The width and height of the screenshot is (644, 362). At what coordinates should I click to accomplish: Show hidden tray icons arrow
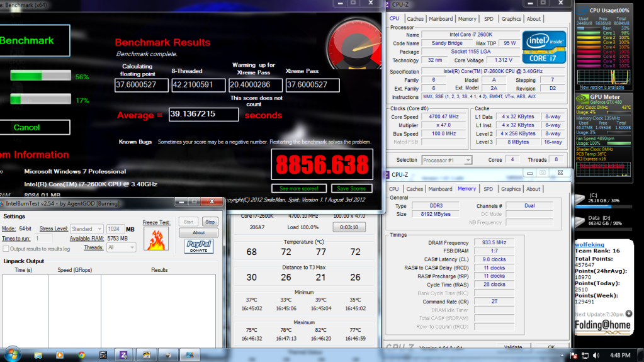tap(562, 356)
